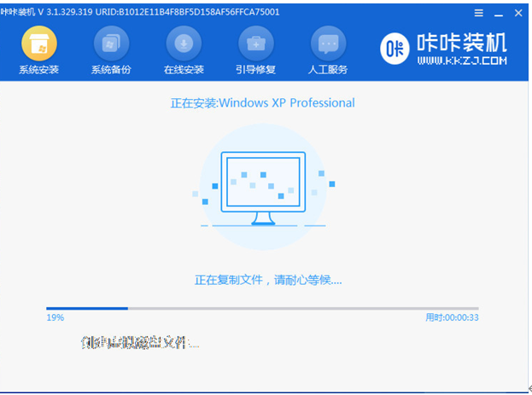Open the hamburger menu in title bar
532x395 pixels.
(x=479, y=14)
